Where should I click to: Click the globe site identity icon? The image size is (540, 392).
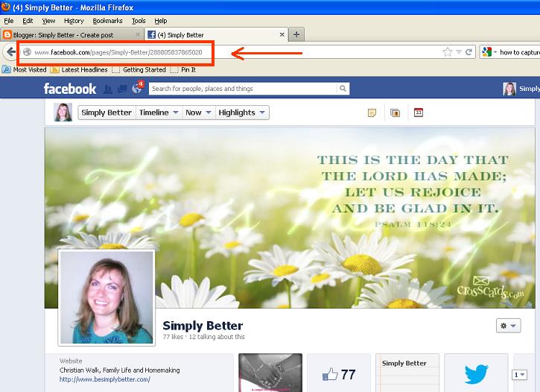[x=27, y=52]
